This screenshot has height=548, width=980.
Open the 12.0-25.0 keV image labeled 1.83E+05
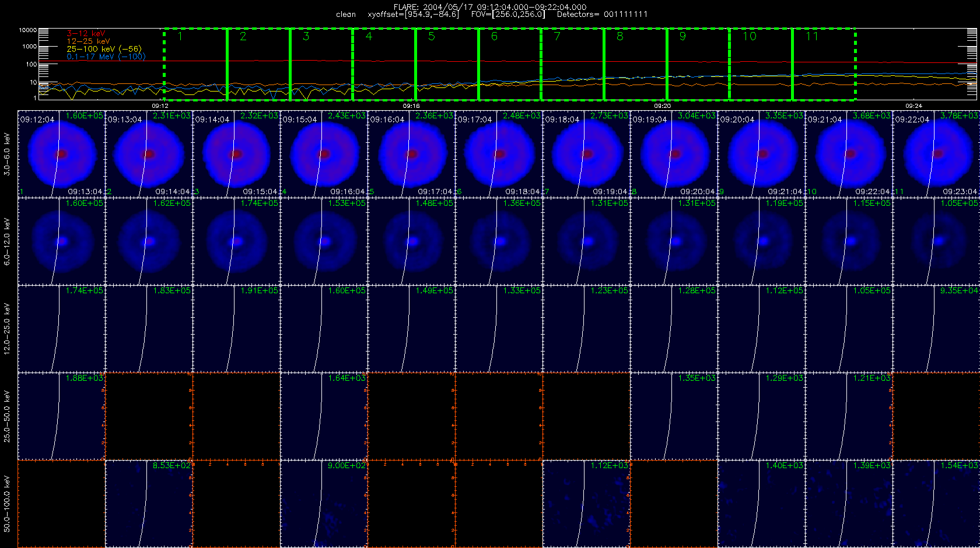(x=149, y=329)
